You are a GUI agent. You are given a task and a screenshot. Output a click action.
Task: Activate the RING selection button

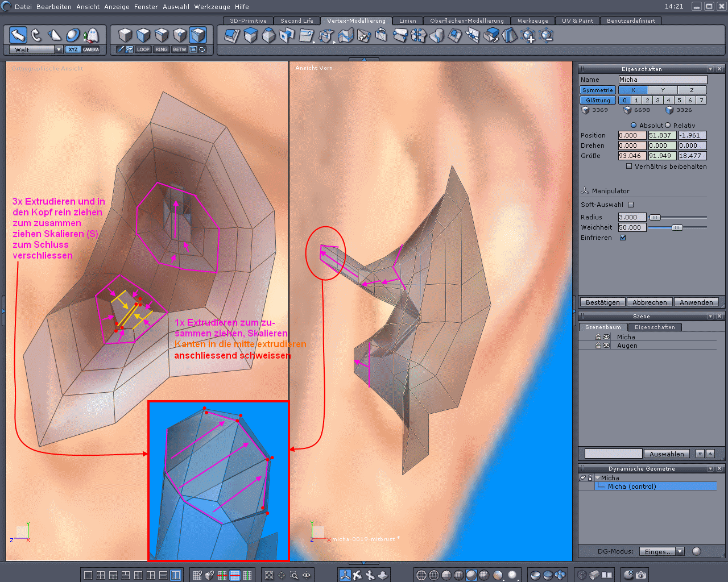click(162, 49)
